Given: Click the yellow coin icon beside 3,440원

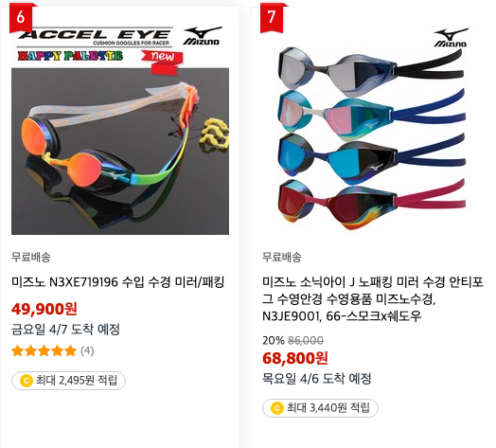Looking at the screenshot, I should pyautogui.click(x=277, y=408).
